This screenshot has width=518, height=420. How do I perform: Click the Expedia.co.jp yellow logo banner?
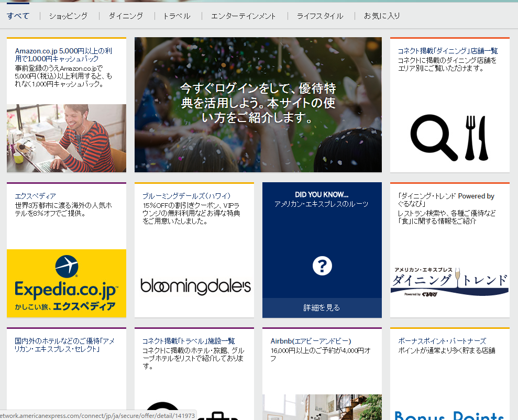67,284
